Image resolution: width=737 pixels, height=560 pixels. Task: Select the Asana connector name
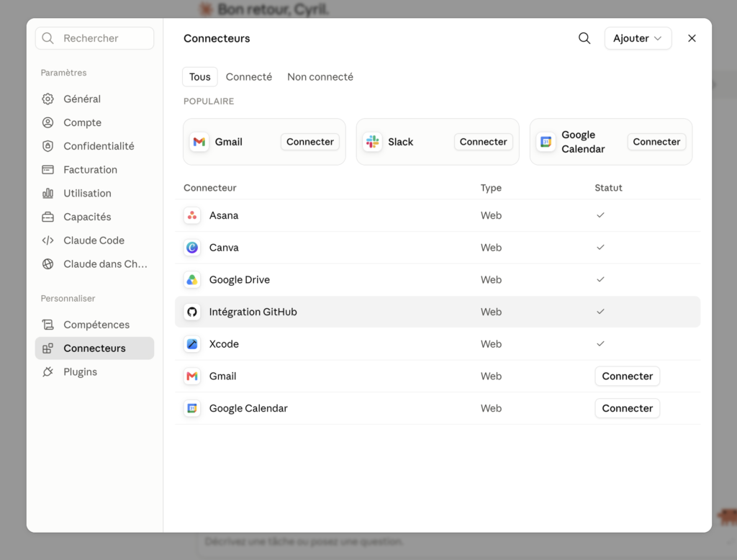[224, 215]
